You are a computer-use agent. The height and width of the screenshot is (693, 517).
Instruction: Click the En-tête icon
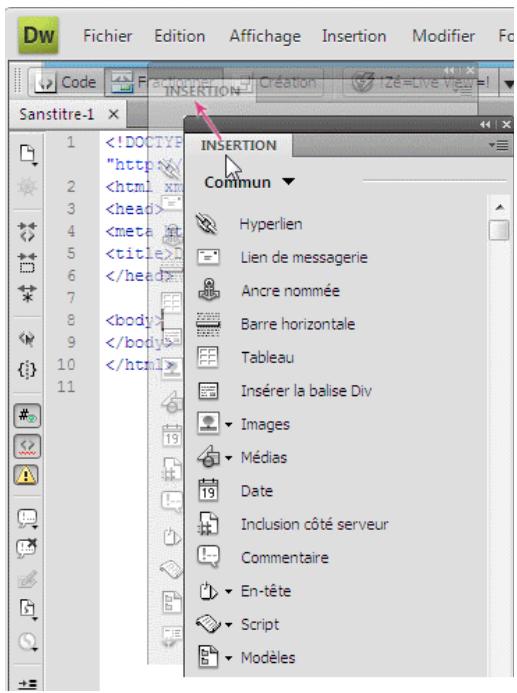tap(209, 591)
